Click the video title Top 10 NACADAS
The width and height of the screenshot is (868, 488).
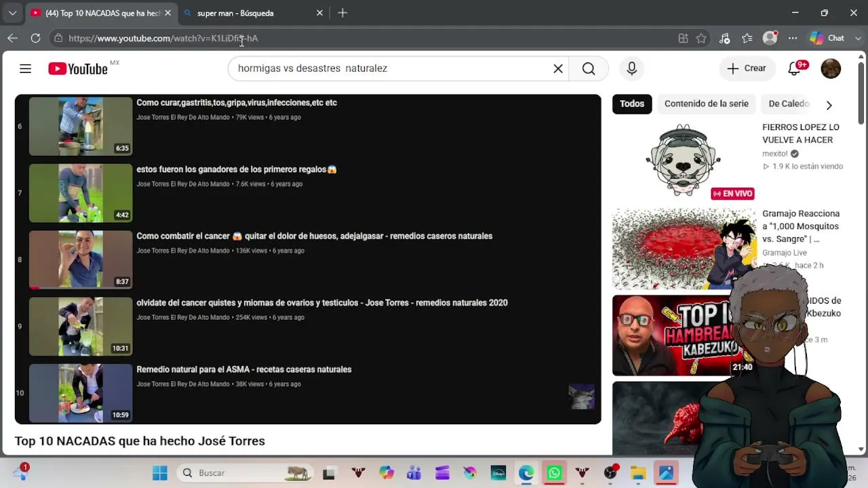tap(140, 441)
